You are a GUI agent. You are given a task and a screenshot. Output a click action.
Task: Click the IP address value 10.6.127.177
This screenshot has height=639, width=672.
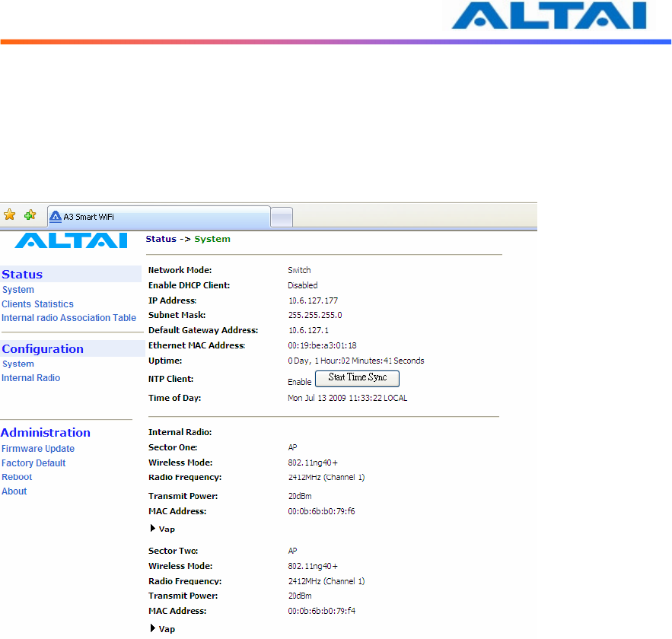pyautogui.click(x=313, y=300)
